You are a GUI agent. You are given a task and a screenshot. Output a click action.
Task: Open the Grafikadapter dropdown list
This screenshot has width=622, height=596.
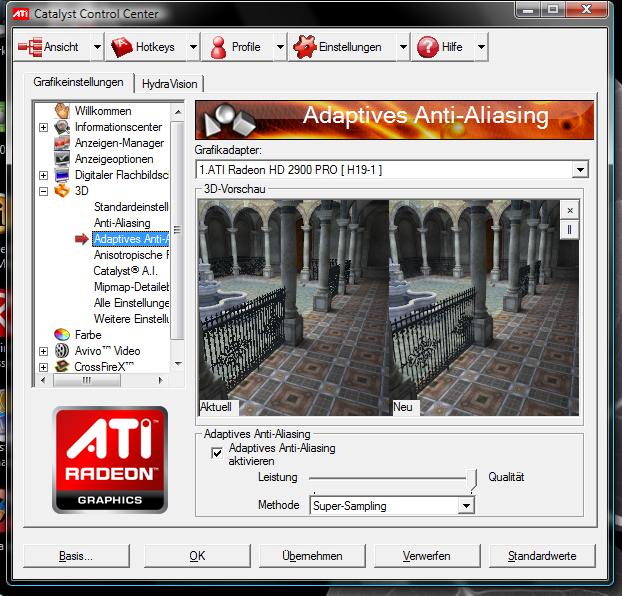point(580,170)
